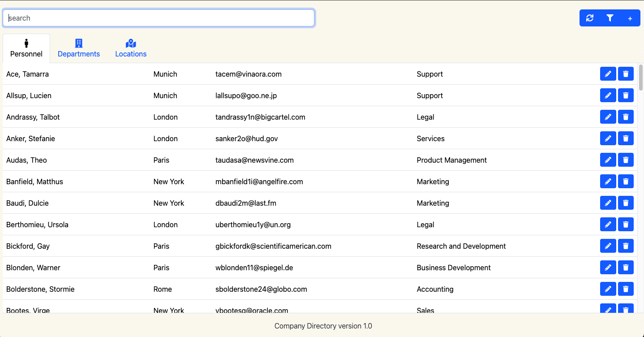The height and width of the screenshot is (337, 644).
Task: Click the refresh icon in the top toolbar
Action: point(590,18)
